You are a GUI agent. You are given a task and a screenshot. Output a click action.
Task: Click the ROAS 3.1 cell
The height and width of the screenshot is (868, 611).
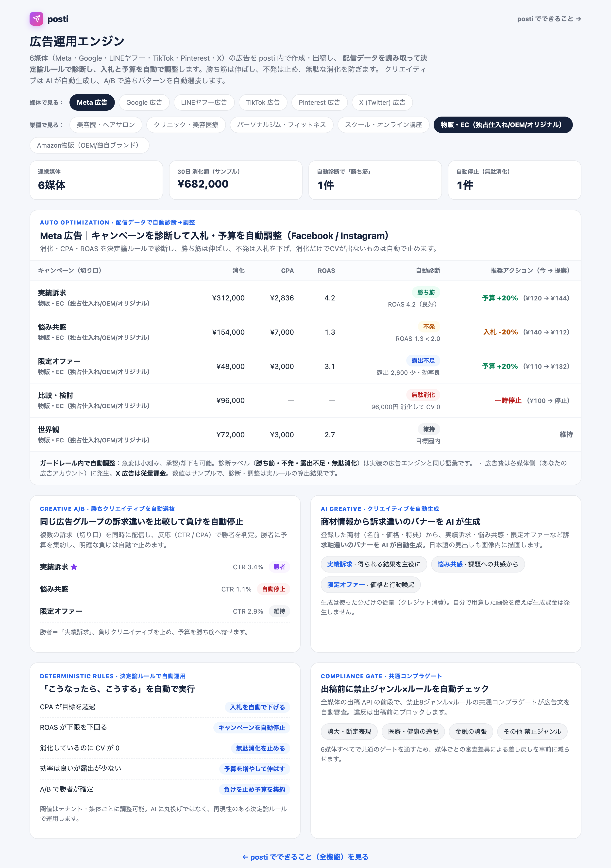(x=330, y=366)
